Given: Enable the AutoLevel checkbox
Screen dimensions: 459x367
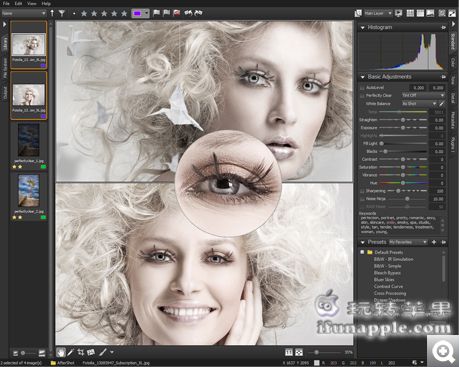Looking at the screenshot, I should (362, 88).
